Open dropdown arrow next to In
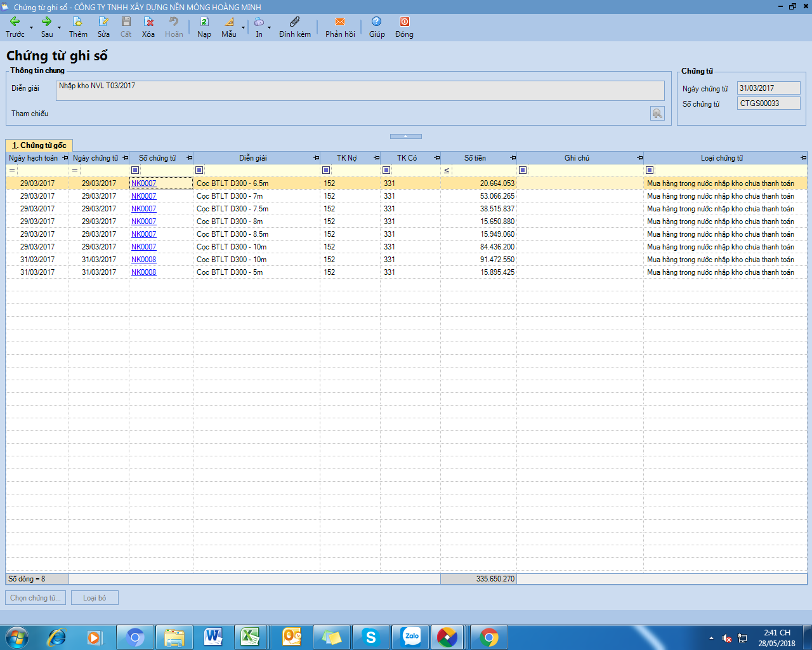 pyautogui.click(x=269, y=27)
